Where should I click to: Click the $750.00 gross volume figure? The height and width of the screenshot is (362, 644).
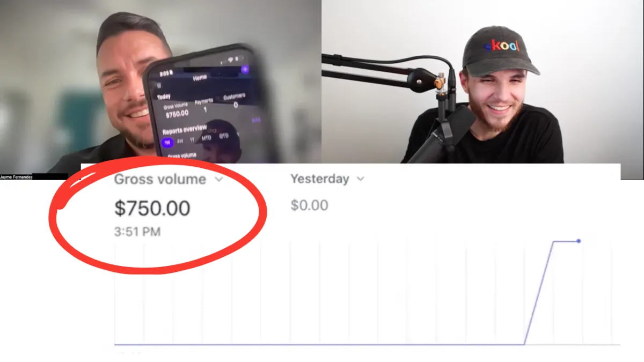[x=152, y=208]
